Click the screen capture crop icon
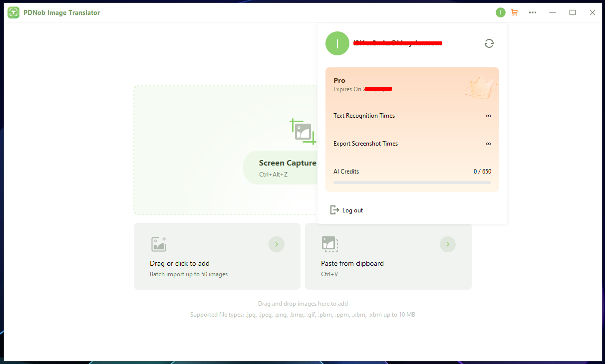Image resolution: width=605 pixels, height=364 pixels. (303, 132)
